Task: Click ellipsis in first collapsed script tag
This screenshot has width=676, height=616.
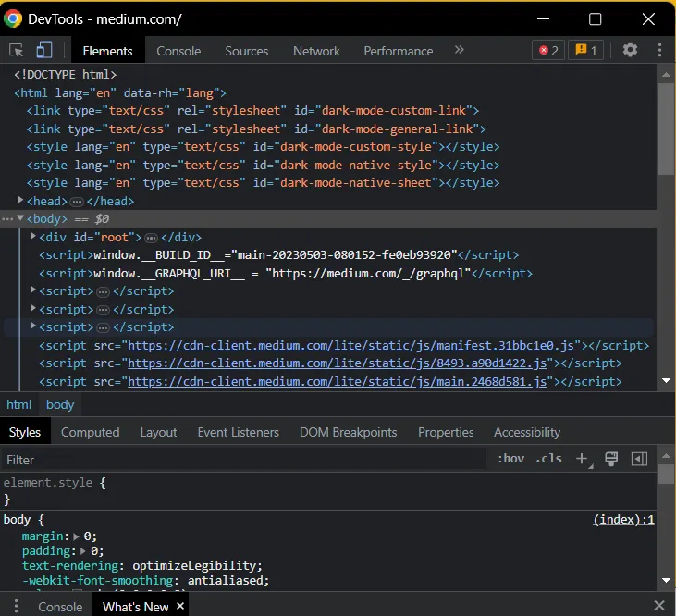Action: click(x=103, y=292)
